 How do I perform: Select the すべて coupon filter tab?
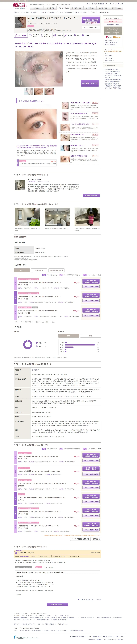tap(22, 270)
